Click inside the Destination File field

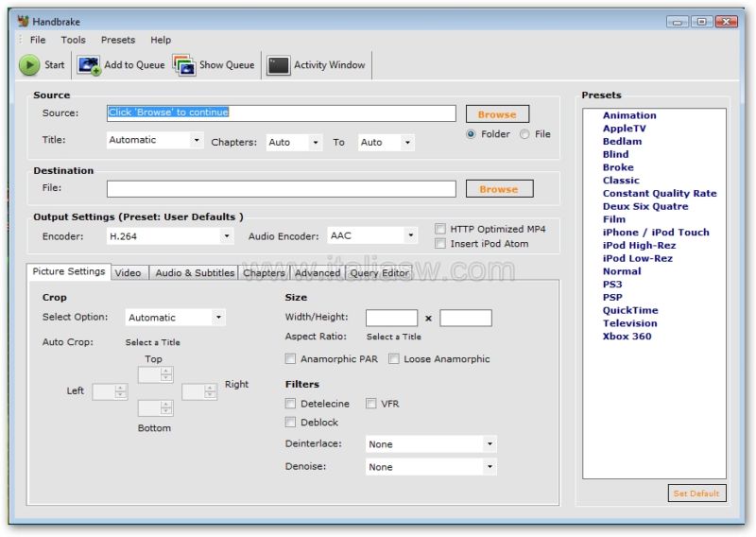coord(281,189)
